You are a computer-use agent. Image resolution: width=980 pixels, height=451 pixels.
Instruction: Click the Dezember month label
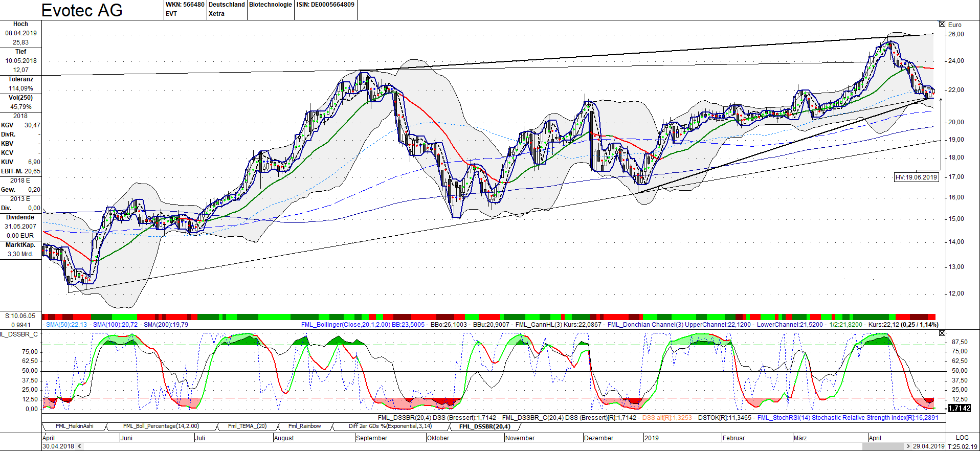(x=598, y=438)
